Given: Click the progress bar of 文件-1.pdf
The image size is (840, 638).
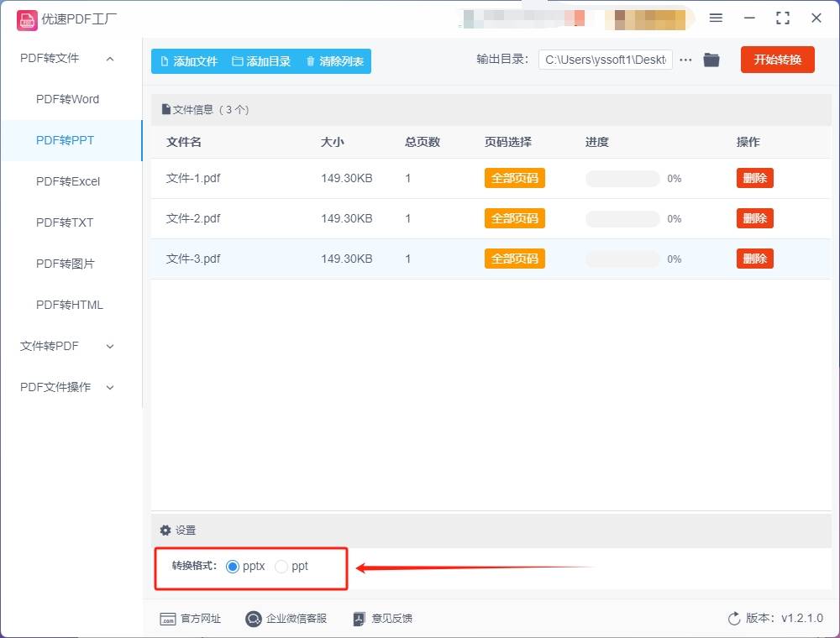Looking at the screenshot, I should [x=622, y=178].
